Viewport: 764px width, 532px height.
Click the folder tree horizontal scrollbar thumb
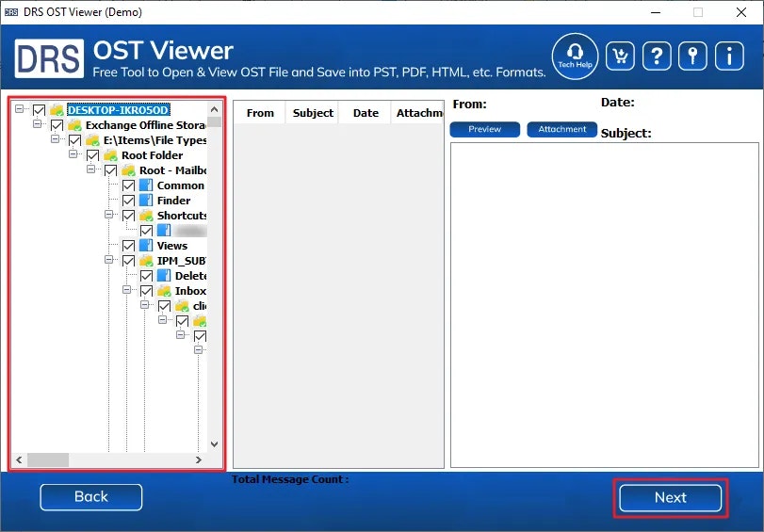pos(48,459)
